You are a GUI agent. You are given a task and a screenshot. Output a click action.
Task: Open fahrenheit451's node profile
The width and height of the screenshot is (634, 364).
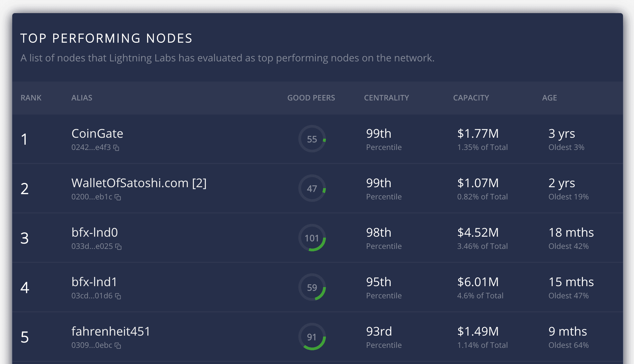point(110,331)
